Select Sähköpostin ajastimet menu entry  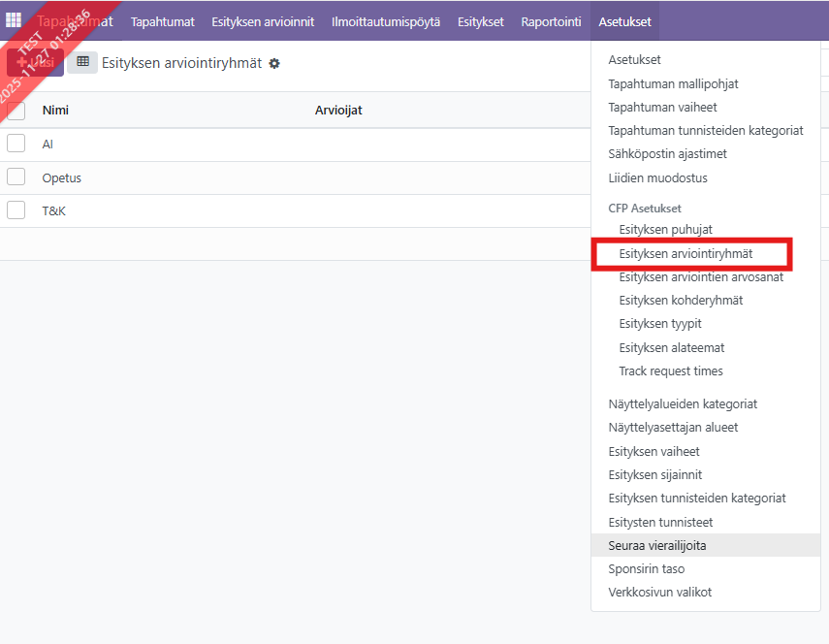pyautogui.click(x=667, y=153)
